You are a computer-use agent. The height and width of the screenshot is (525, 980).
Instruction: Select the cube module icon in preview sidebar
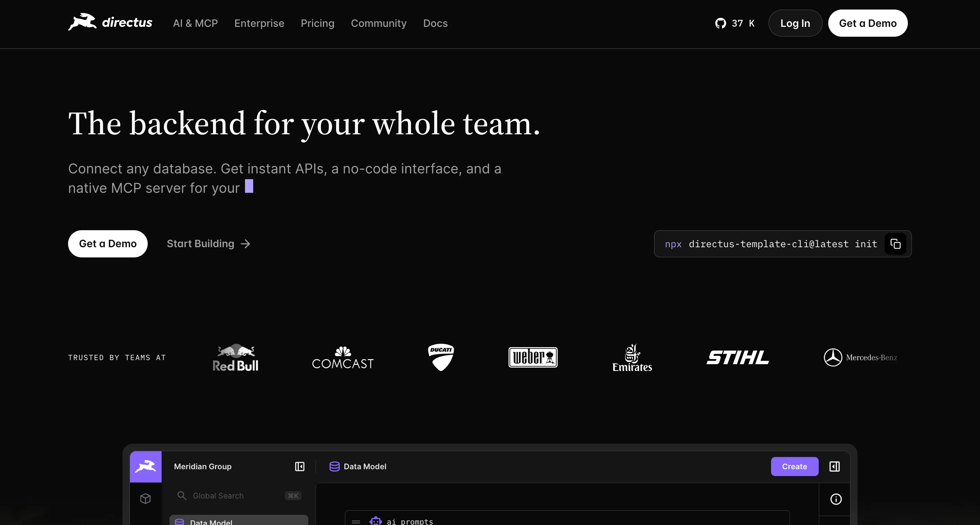coord(146,498)
